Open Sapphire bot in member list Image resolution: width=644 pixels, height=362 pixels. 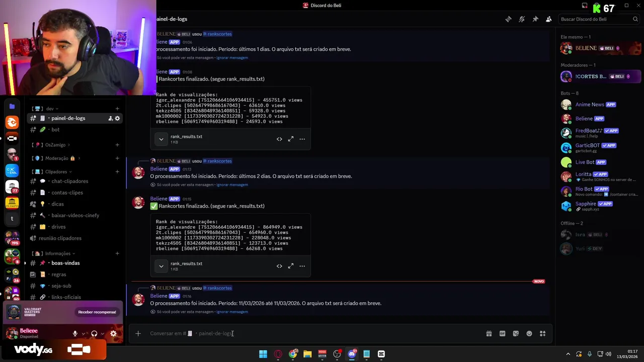pos(600,206)
